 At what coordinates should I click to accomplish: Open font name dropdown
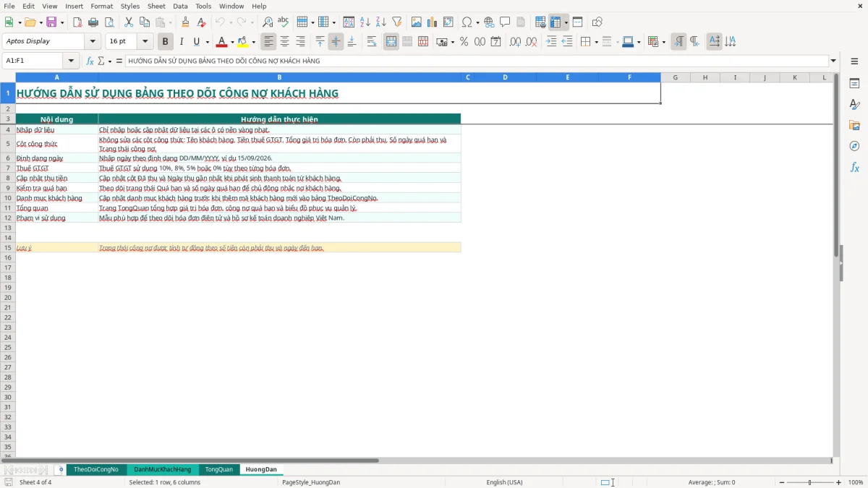(93, 41)
